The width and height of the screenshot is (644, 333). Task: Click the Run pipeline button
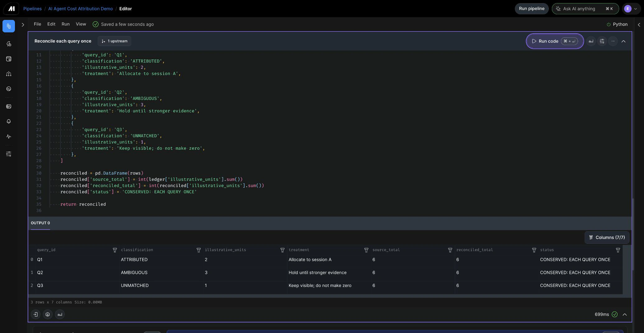click(x=531, y=9)
